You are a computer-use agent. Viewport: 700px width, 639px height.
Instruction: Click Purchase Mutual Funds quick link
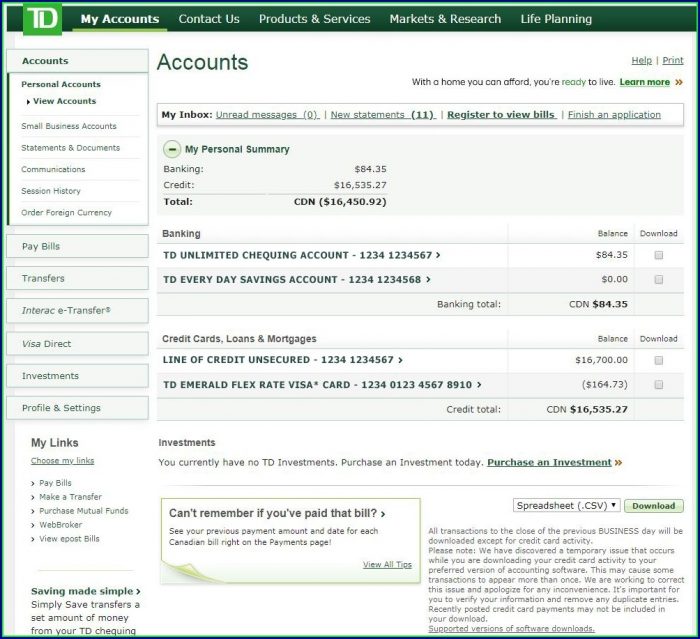[x=83, y=511]
